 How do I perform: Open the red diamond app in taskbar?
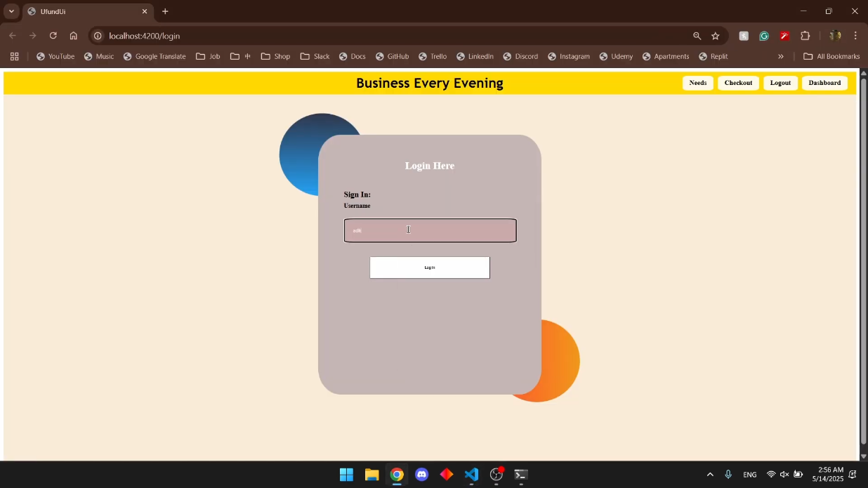pos(447,475)
